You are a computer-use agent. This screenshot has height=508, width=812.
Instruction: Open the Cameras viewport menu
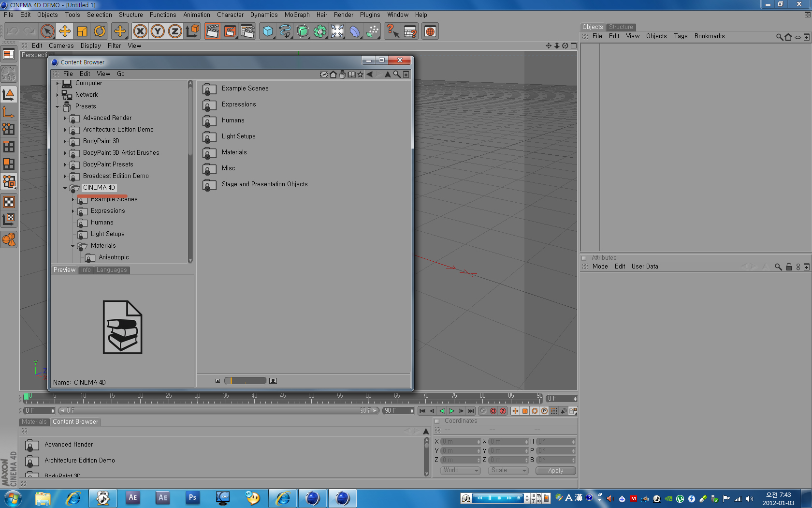pos(61,46)
